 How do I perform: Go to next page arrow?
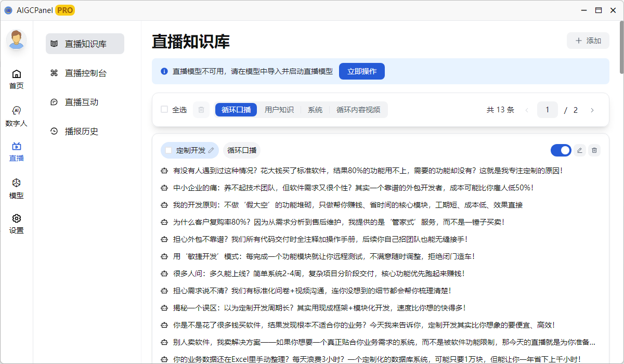[592, 110]
